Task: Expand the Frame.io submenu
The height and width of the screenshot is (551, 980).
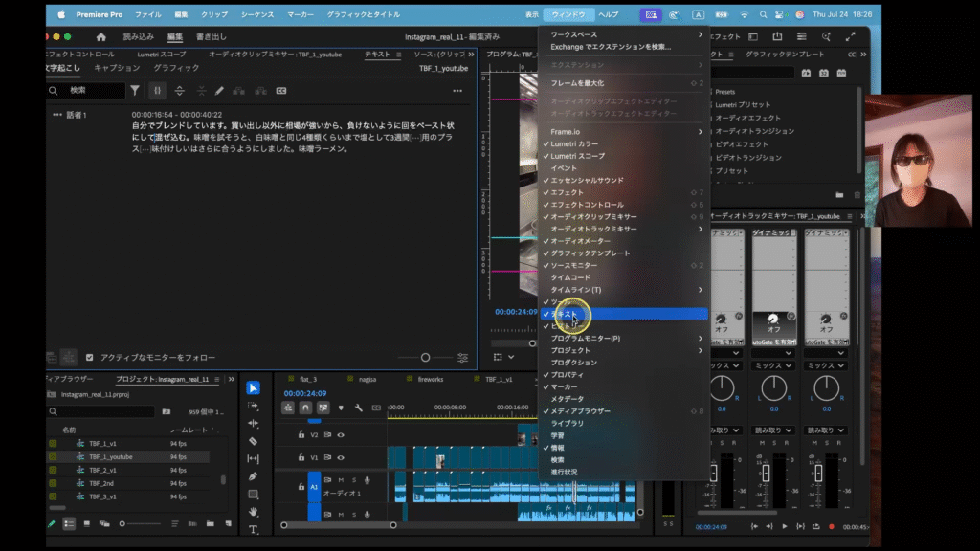Action: coord(700,132)
